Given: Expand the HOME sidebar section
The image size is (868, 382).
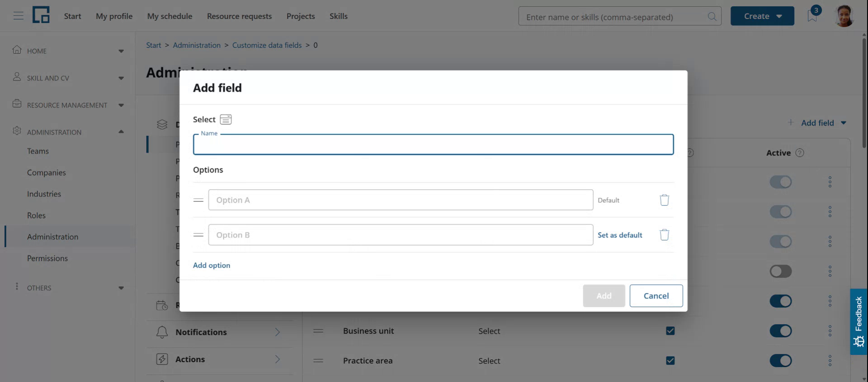Looking at the screenshot, I should click(68, 51).
